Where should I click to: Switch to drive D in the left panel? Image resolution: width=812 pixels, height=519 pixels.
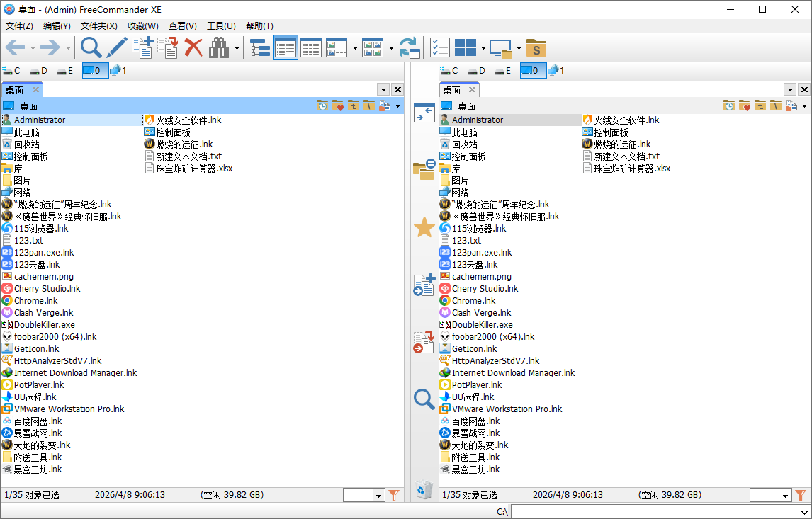40,70
